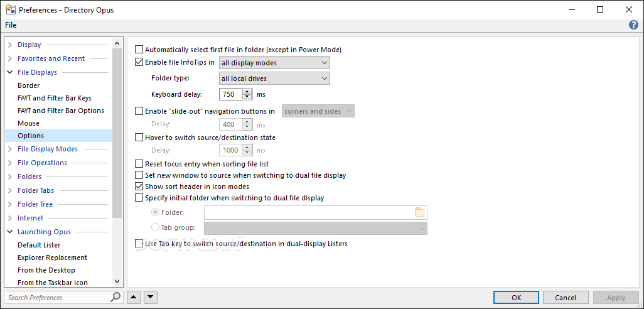
Task: Open From the Taskbar icon page
Action: (x=53, y=283)
